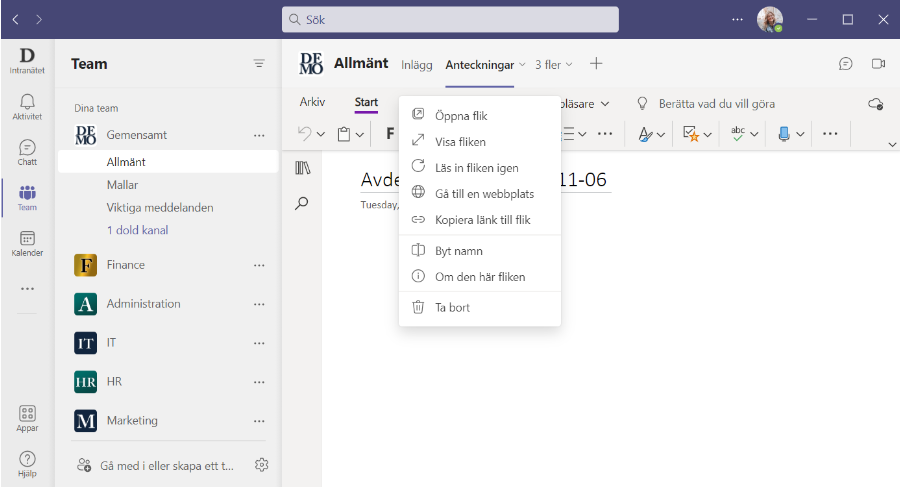The height and width of the screenshot is (487, 900).
Task: Start a video meeting with camera icon
Action: coord(878,64)
